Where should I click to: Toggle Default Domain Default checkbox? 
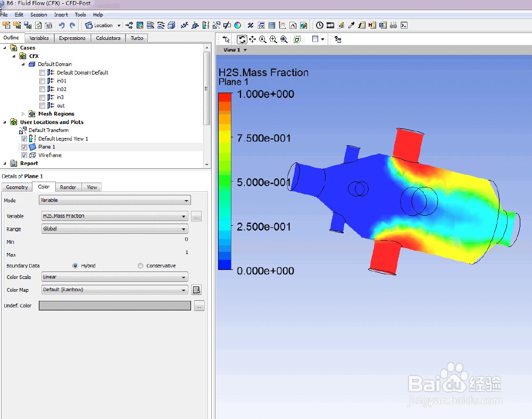point(42,72)
